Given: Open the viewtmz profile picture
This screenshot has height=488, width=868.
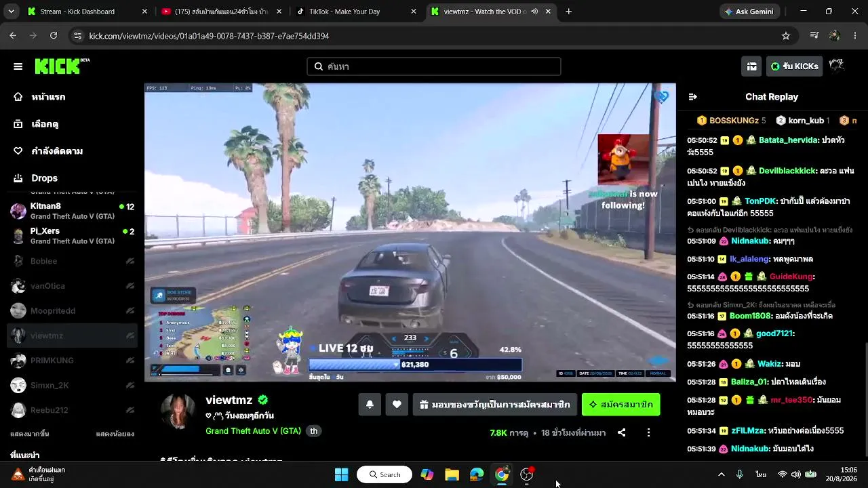Looking at the screenshot, I should pos(178,411).
